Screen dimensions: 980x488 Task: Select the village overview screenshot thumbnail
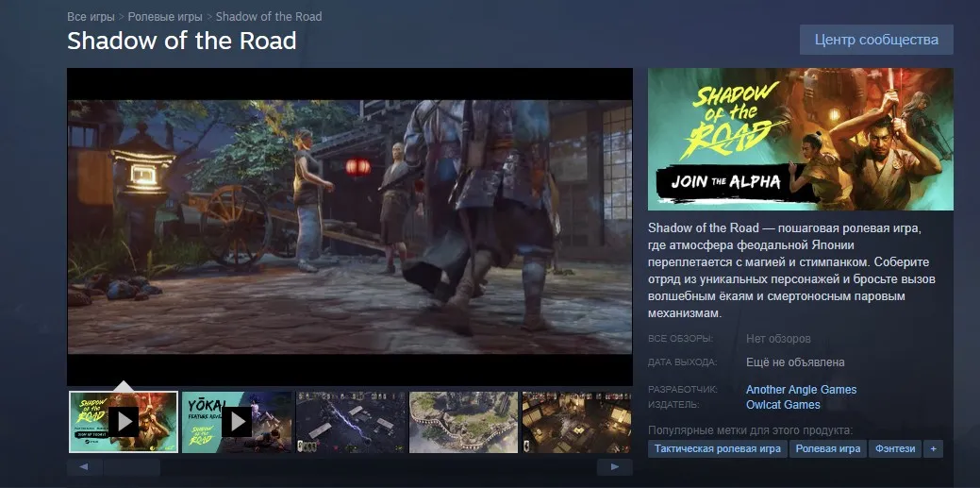pos(463,422)
